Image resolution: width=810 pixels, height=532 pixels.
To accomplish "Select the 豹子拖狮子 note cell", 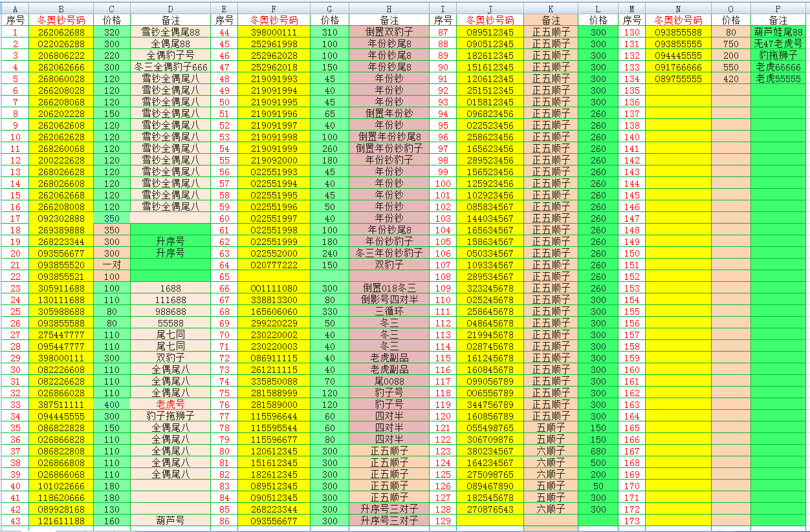I will coord(170,416).
